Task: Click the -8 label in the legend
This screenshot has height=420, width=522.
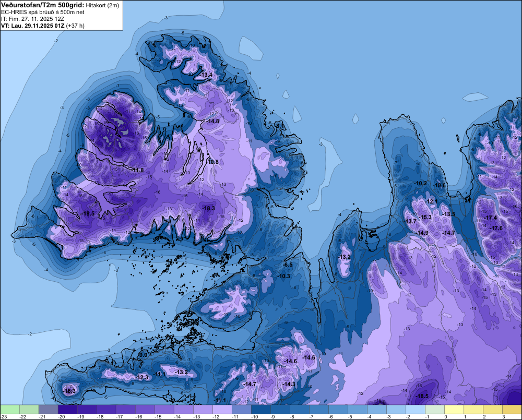Action: coord(292,417)
